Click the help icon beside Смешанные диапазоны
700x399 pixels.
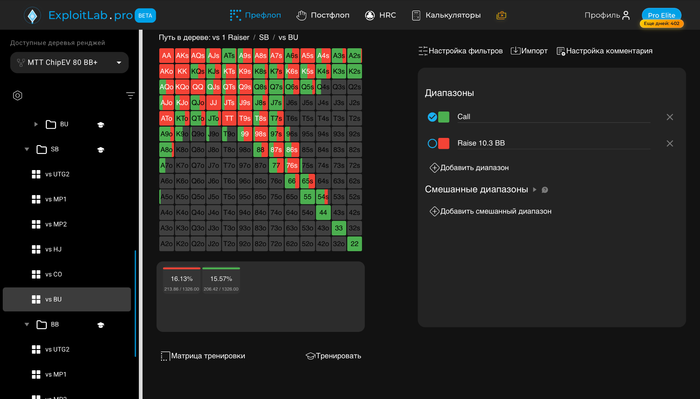click(545, 190)
